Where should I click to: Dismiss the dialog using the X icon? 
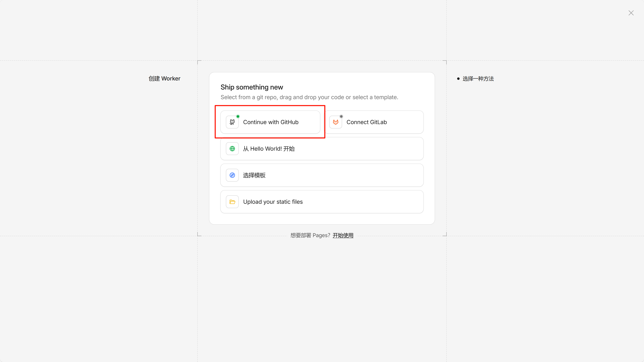631,13
